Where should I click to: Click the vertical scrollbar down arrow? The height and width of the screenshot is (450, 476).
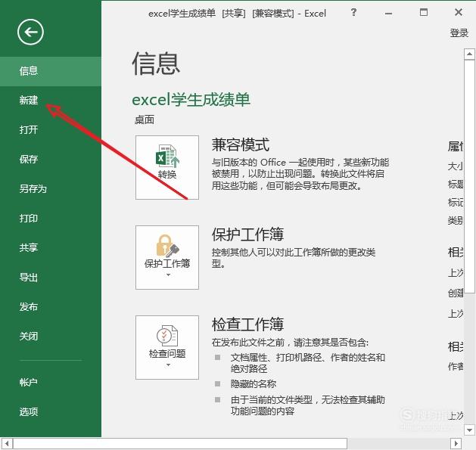click(x=469, y=430)
